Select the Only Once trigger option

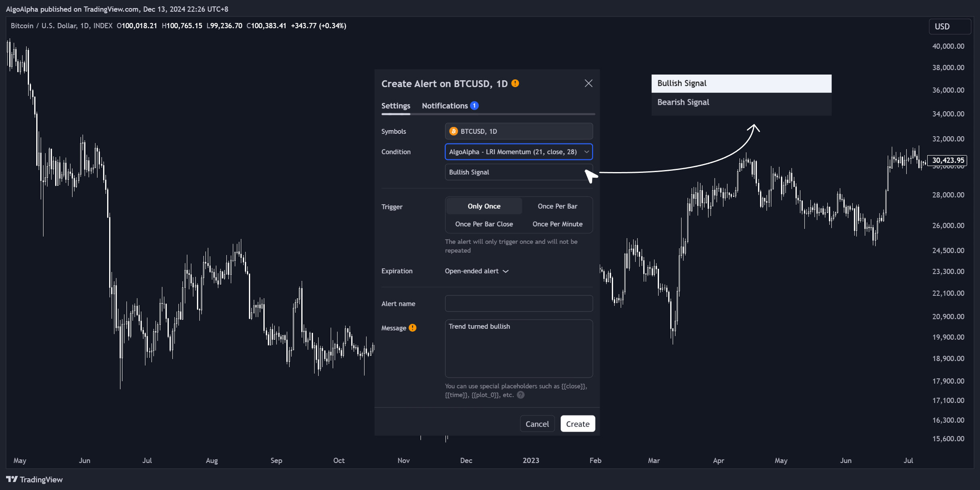tap(484, 206)
